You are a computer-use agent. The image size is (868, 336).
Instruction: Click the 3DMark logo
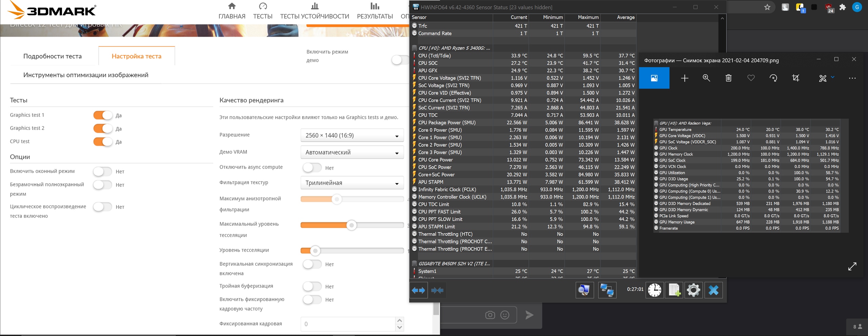pyautogui.click(x=52, y=10)
